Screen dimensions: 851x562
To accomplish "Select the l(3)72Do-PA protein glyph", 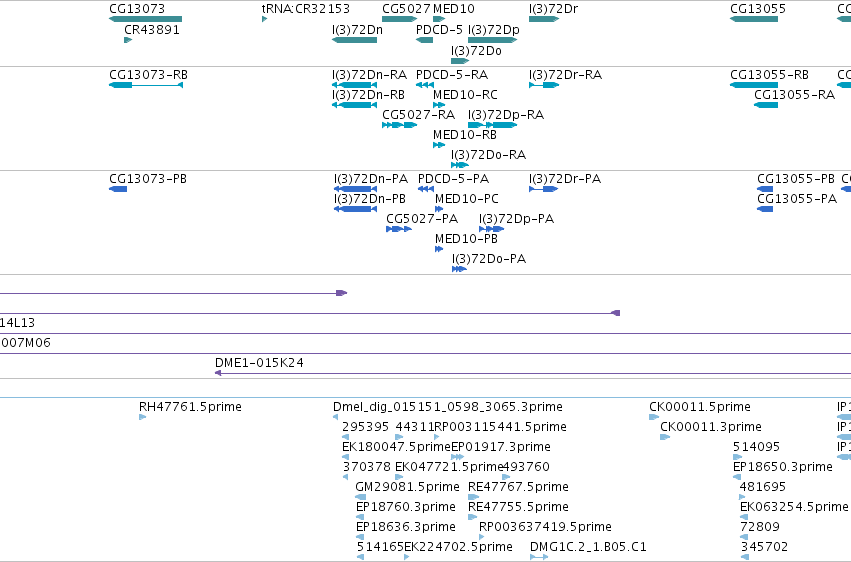I will 459,269.
